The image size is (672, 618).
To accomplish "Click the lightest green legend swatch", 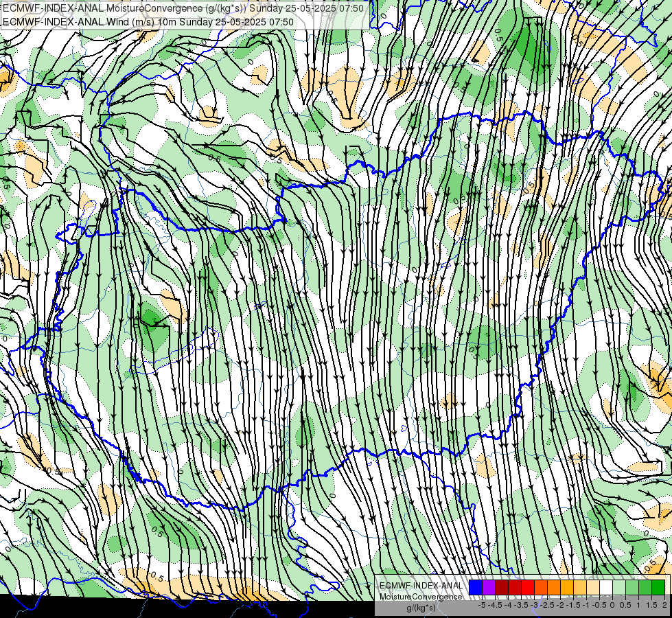I will (619, 587).
